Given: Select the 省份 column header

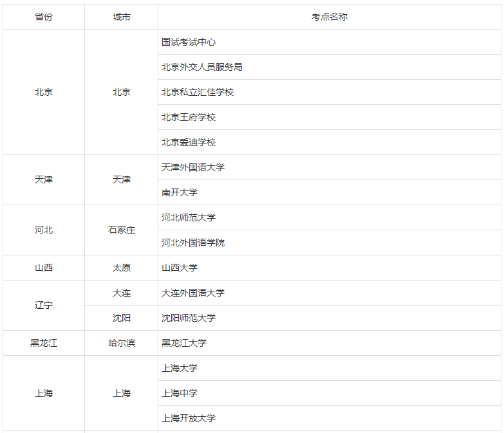Looking at the screenshot, I should [44, 17].
